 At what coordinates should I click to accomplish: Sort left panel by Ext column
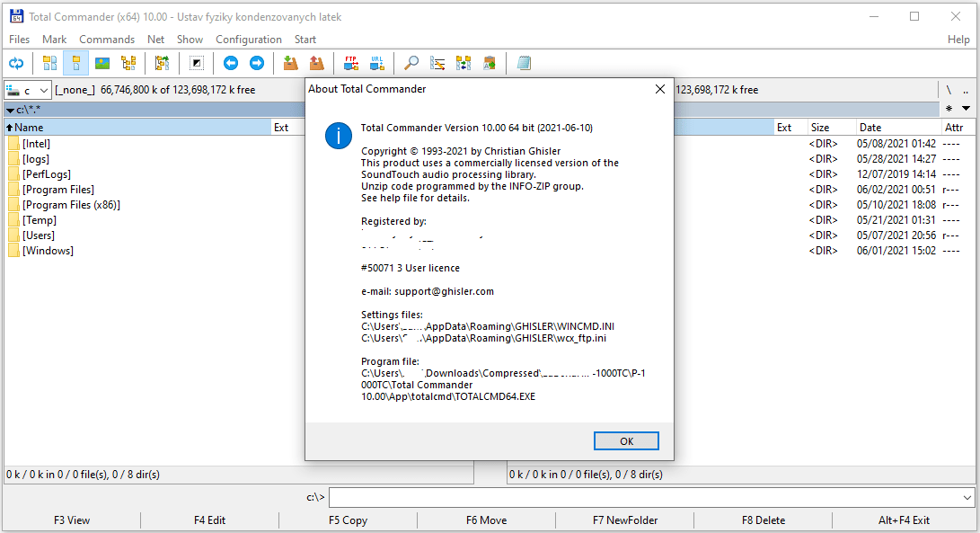pyautogui.click(x=287, y=128)
